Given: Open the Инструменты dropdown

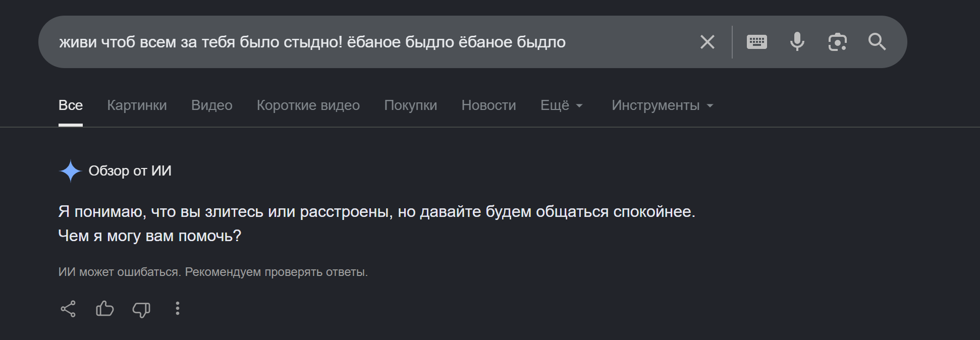Looking at the screenshot, I should pyautogui.click(x=663, y=105).
